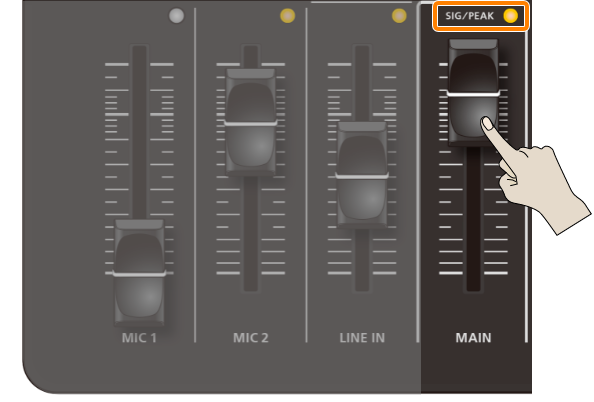Click the MAIN fader knob
Viewport: 594px width, 402px height.
click(473, 92)
